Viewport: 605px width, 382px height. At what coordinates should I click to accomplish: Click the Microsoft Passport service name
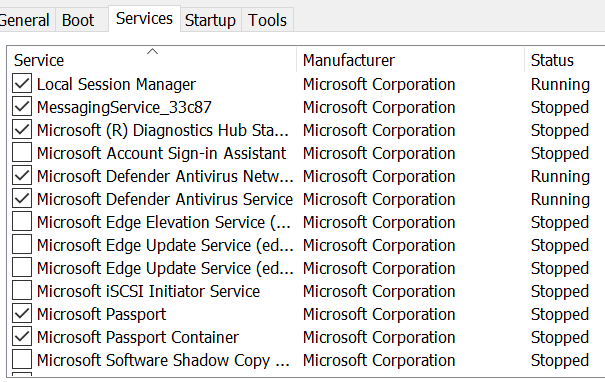click(101, 314)
